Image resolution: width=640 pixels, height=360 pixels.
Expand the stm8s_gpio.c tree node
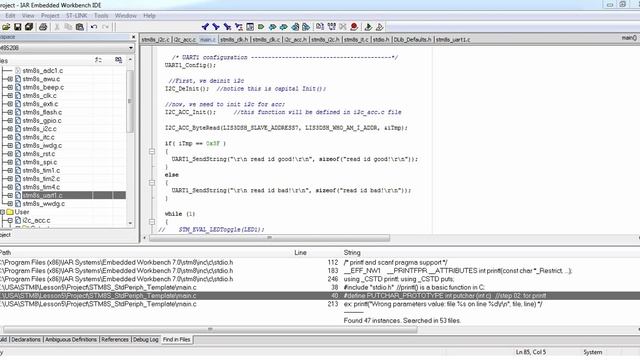point(10,120)
